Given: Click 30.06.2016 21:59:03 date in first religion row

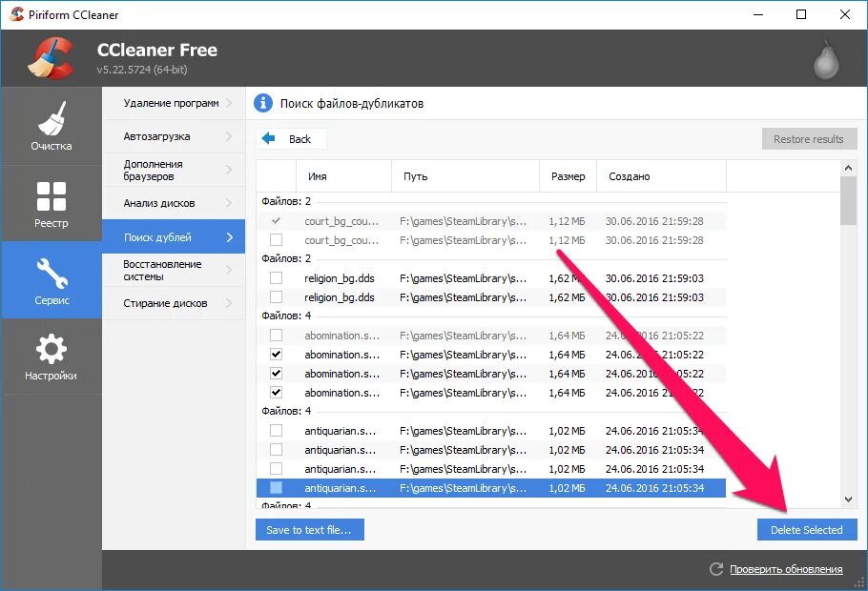Looking at the screenshot, I should click(654, 278).
